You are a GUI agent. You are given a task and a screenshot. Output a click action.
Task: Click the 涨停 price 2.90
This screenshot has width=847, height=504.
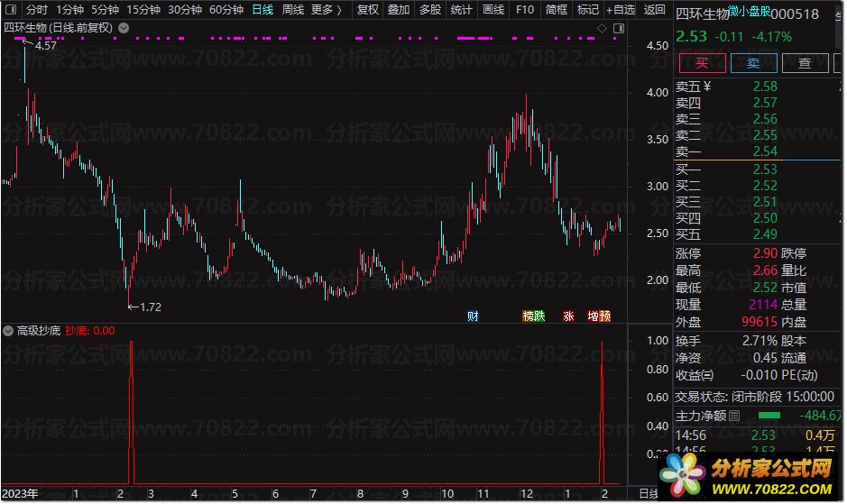766,253
